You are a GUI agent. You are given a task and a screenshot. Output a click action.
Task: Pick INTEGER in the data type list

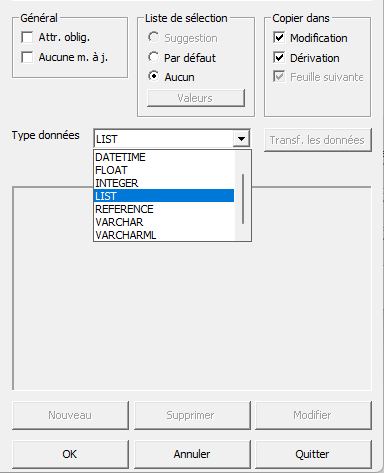click(164, 183)
